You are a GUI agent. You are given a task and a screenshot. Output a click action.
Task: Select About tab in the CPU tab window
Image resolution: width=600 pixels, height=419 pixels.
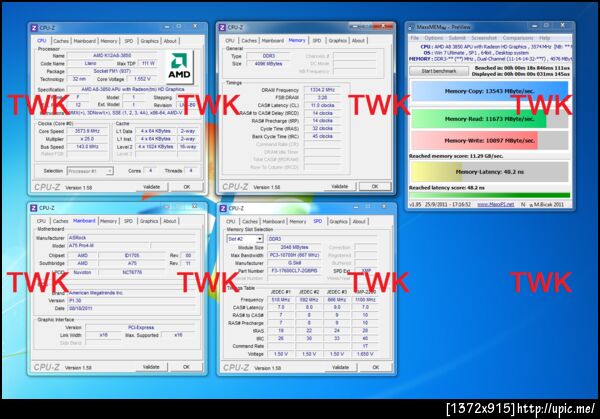pos(170,41)
